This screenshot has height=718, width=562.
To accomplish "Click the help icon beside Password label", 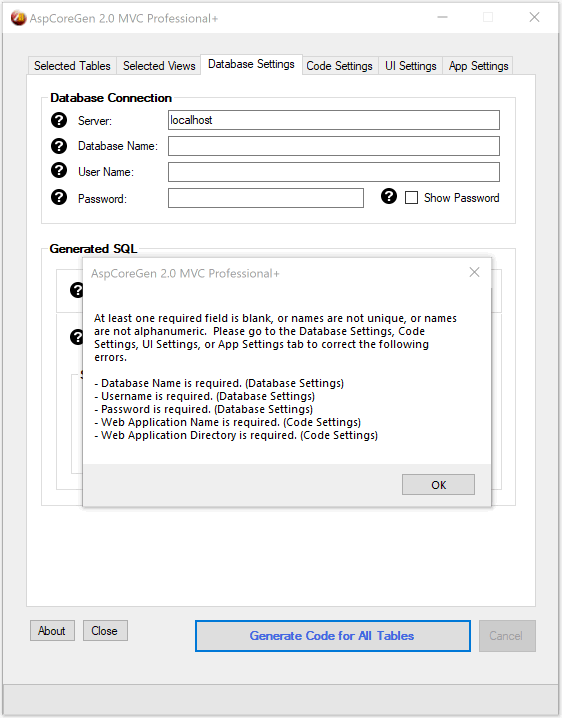I will (59, 197).
